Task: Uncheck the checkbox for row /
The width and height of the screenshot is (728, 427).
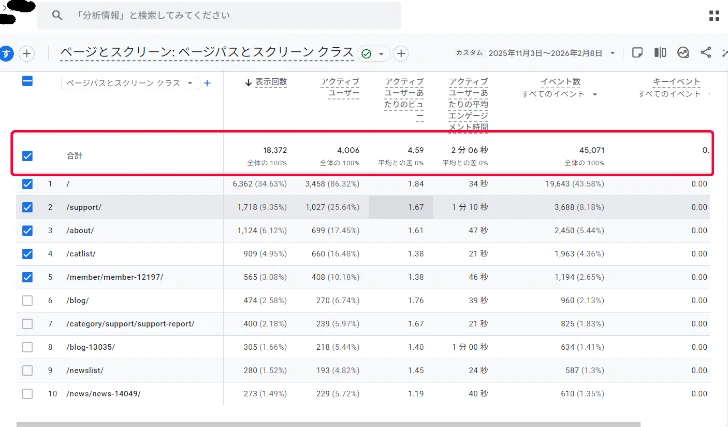Action: [x=27, y=184]
